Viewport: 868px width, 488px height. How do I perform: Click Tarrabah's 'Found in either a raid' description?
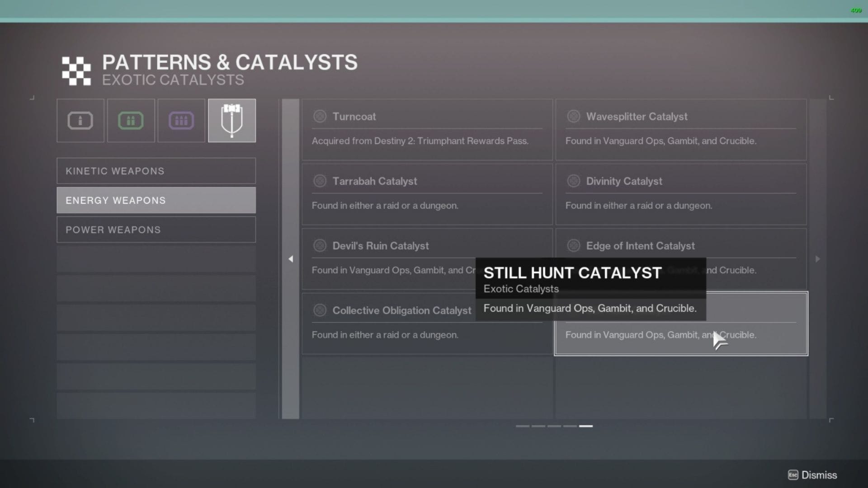(x=385, y=206)
